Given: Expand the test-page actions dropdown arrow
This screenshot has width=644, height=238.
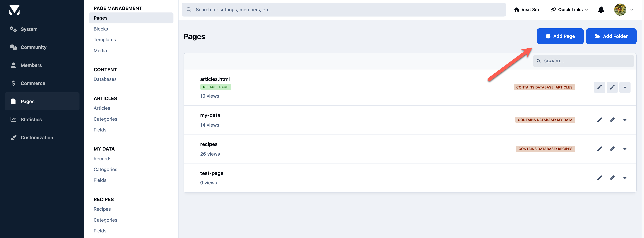Looking at the screenshot, I should [625, 178].
